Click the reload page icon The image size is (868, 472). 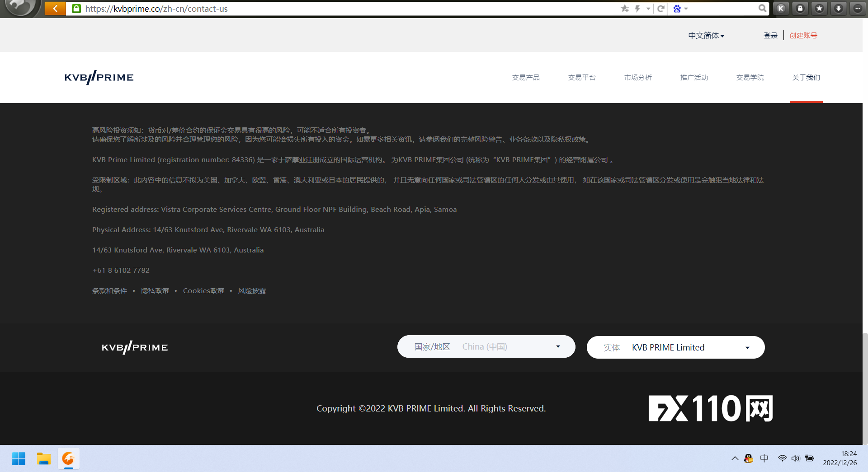pyautogui.click(x=660, y=9)
